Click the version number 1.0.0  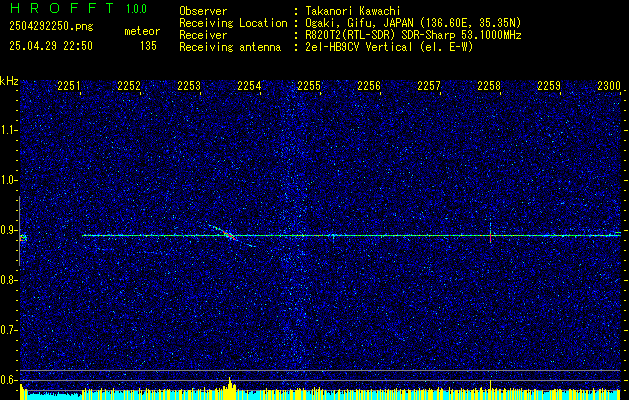pyautogui.click(x=136, y=9)
